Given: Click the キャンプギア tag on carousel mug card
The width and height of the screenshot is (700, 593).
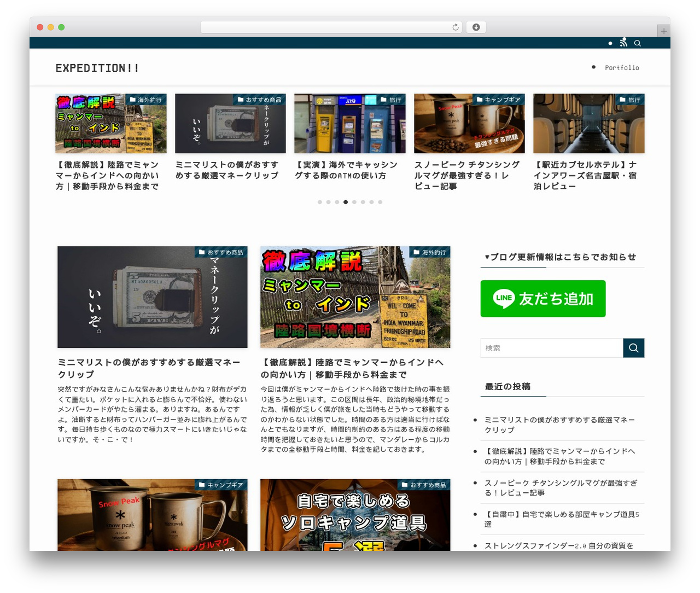Looking at the screenshot, I should coord(498,100).
